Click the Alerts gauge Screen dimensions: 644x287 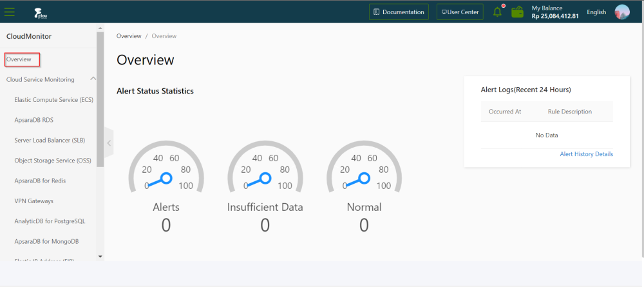point(166,166)
